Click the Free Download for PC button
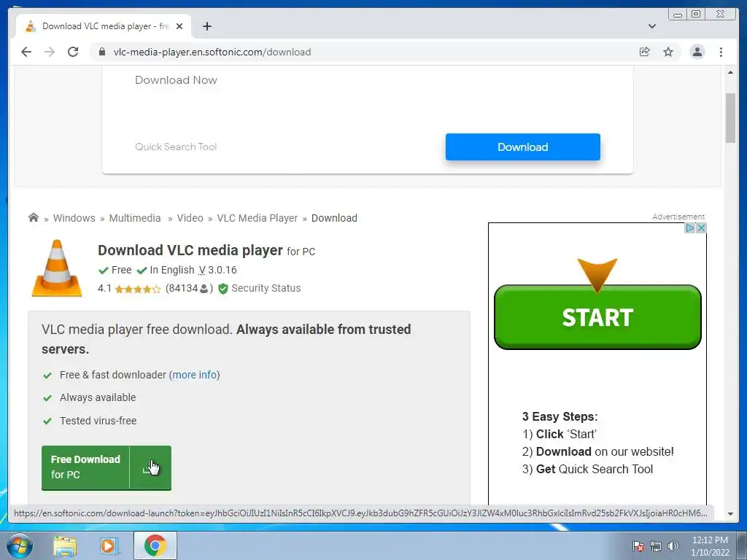Viewport: 747px width, 560px height. (107, 467)
